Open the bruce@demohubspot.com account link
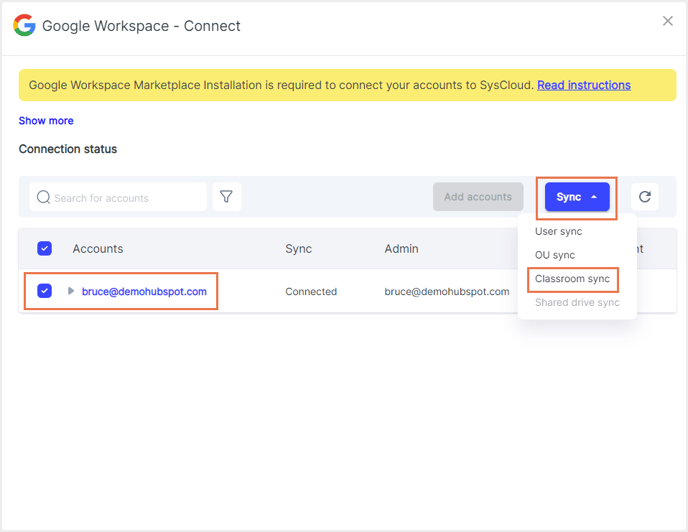Screen dimensions: 688x532 144,291
